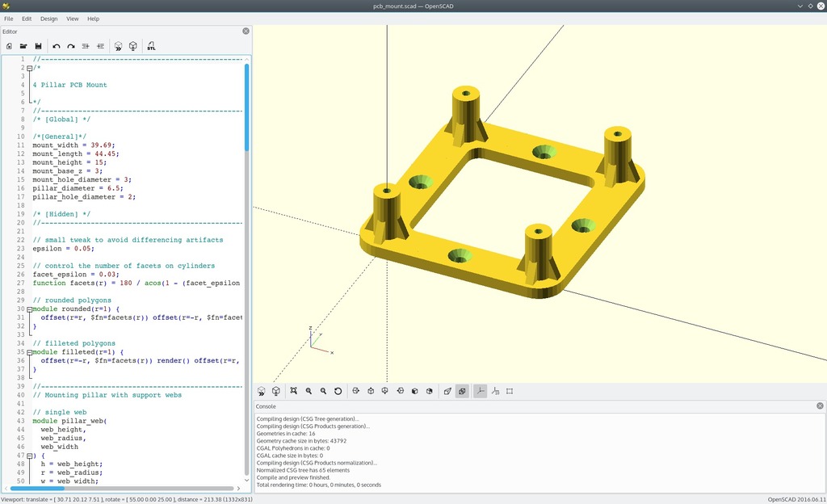Viewport: 827px width, 504px height.
Task: Save the file with the floppy icon
Action: pyautogui.click(x=38, y=46)
